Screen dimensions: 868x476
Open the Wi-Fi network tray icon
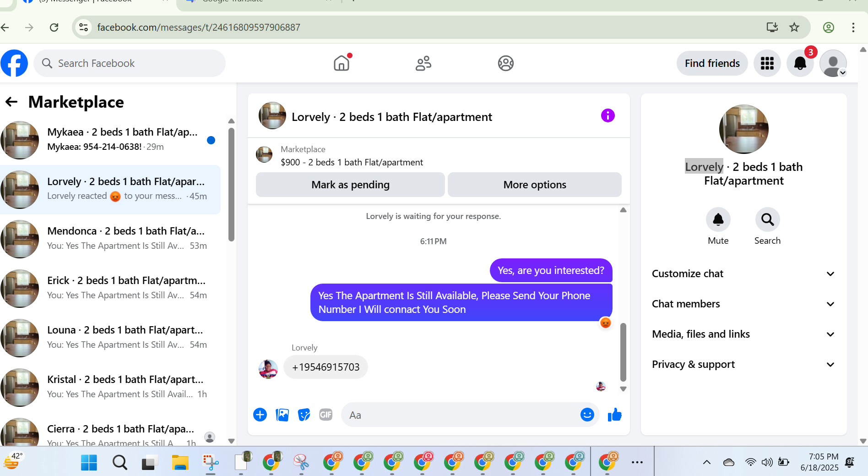[751, 462]
